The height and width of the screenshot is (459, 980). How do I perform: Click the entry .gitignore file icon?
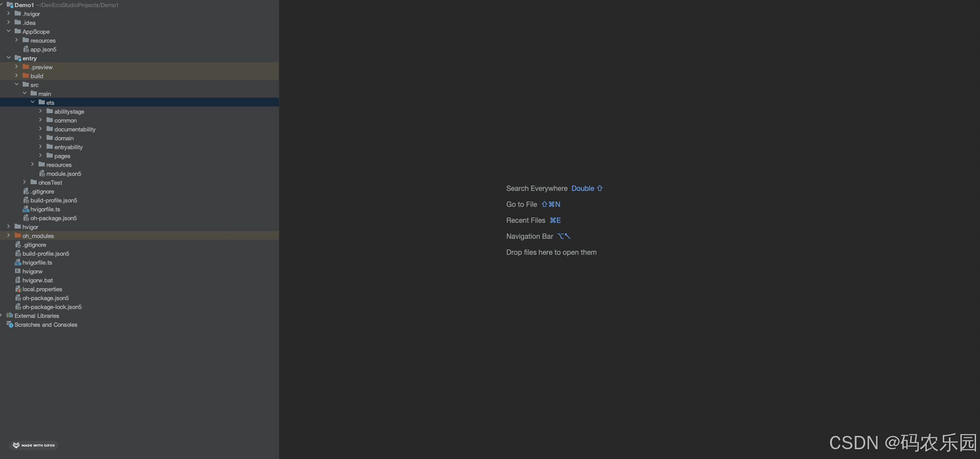click(26, 191)
